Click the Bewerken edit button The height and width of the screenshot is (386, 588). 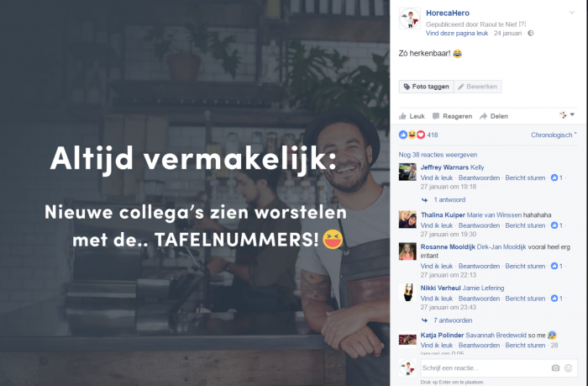coord(478,87)
